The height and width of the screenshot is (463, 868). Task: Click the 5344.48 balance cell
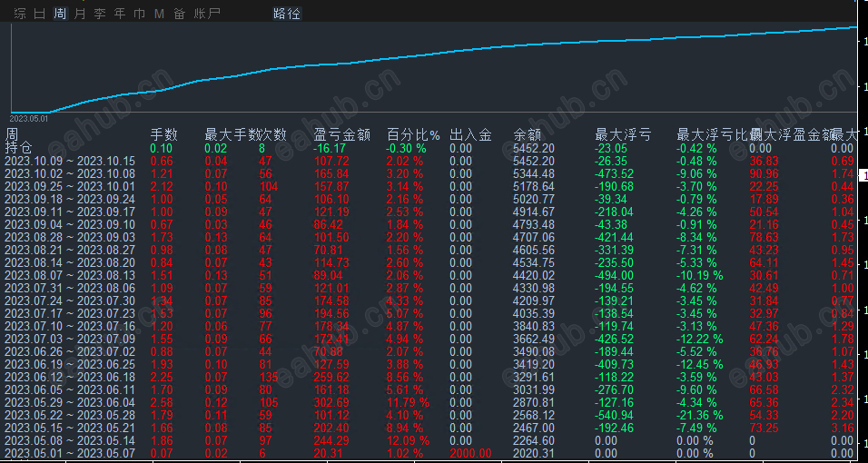(534, 174)
